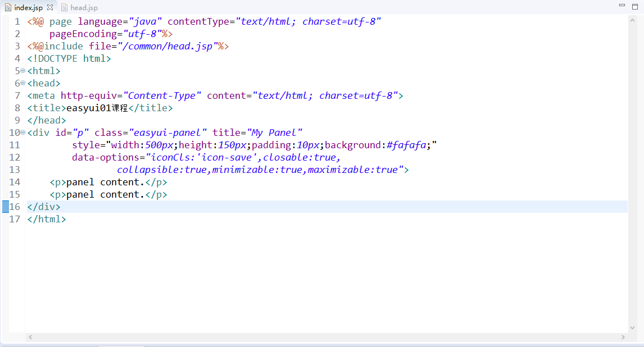This screenshot has width=644, height=347.
Task: Collapse the html tag fold on line 5
Action: pos(22,71)
